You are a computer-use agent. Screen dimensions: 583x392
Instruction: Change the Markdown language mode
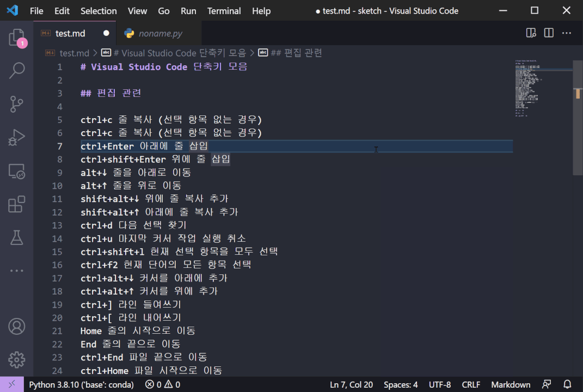click(511, 384)
